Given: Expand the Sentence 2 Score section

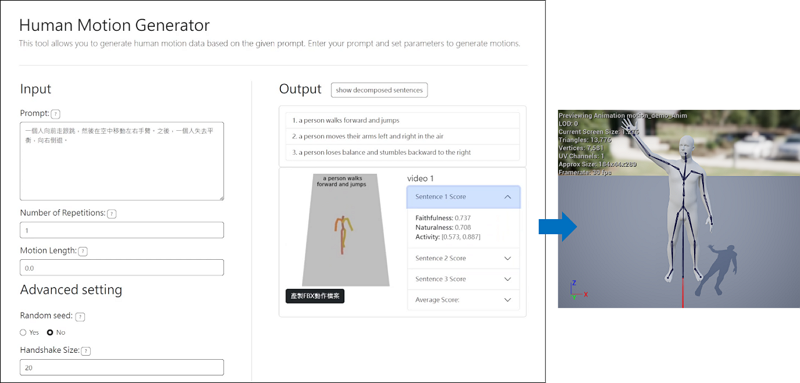Looking at the screenshot, I should coord(463,258).
